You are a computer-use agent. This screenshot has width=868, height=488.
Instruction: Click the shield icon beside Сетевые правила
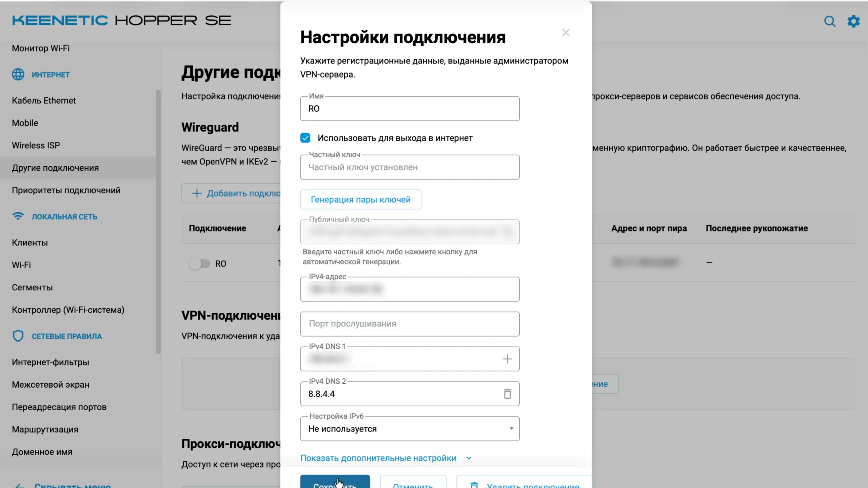click(x=18, y=336)
